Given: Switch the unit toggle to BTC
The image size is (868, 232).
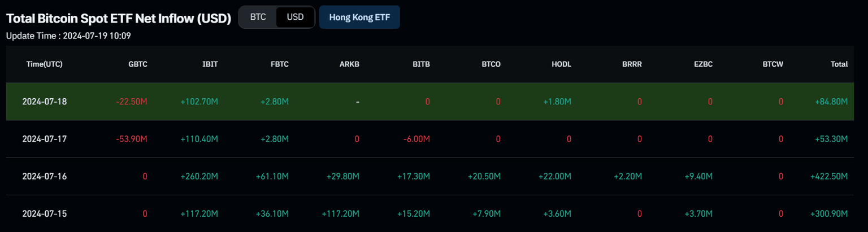Looking at the screenshot, I should 258,17.
